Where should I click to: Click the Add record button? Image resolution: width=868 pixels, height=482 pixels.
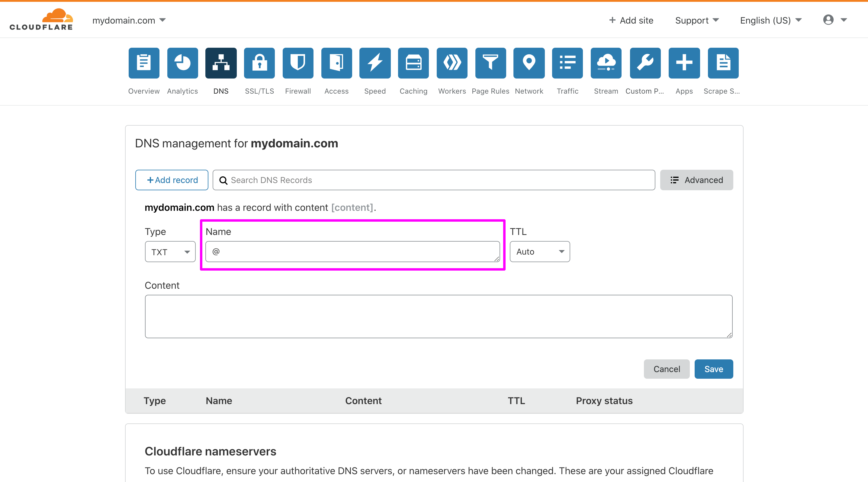pos(172,180)
